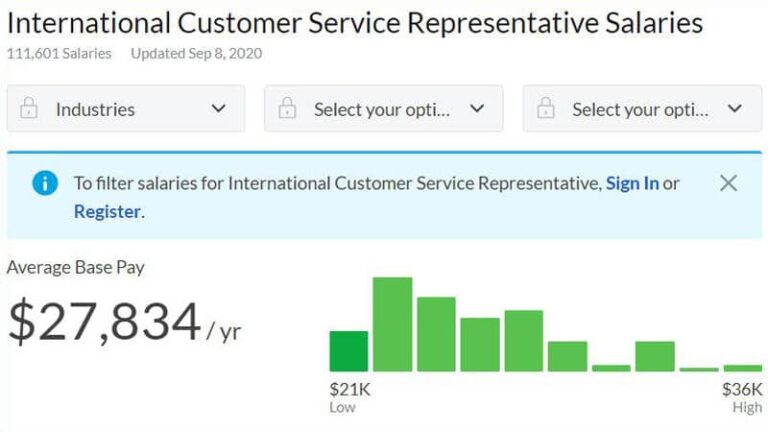768x432 pixels.
Task: Click the Register link
Action: coord(107,212)
